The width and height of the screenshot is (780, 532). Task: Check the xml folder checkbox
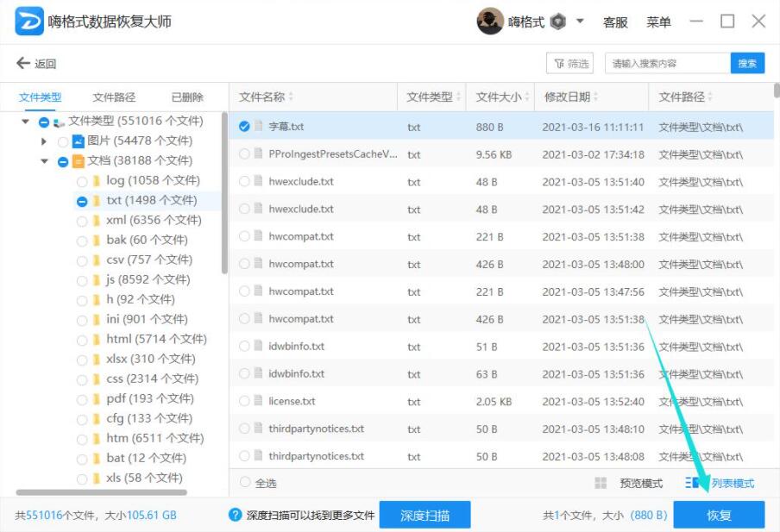point(82,222)
